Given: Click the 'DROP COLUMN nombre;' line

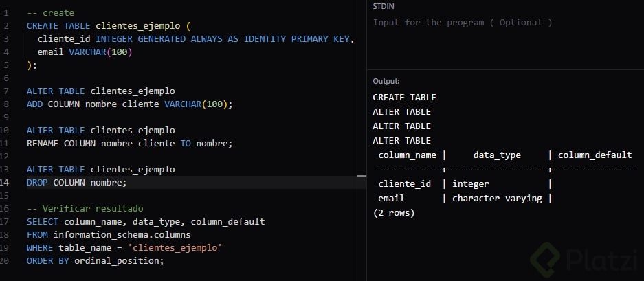Looking at the screenshot, I should pyautogui.click(x=77, y=182).
